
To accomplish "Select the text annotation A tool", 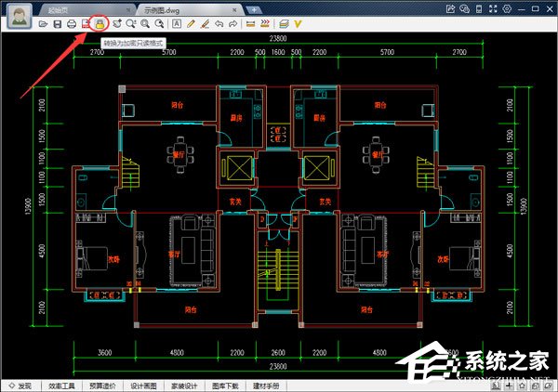I will (177, 24).
